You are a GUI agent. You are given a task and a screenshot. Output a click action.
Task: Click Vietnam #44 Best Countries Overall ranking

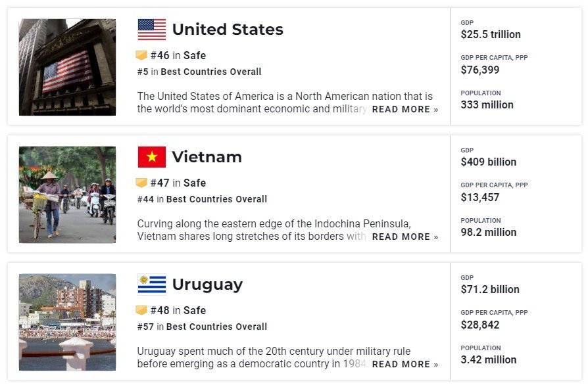(x=202, y=199)
